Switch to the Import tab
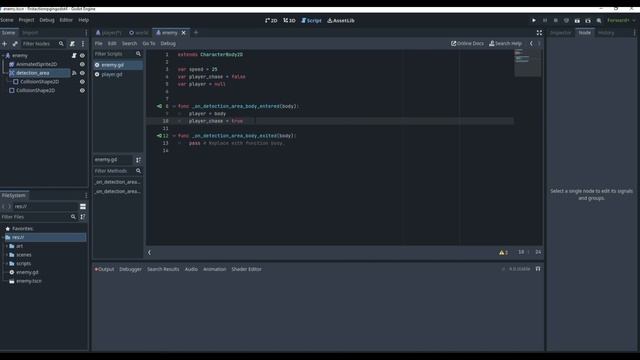 [30, 33]
